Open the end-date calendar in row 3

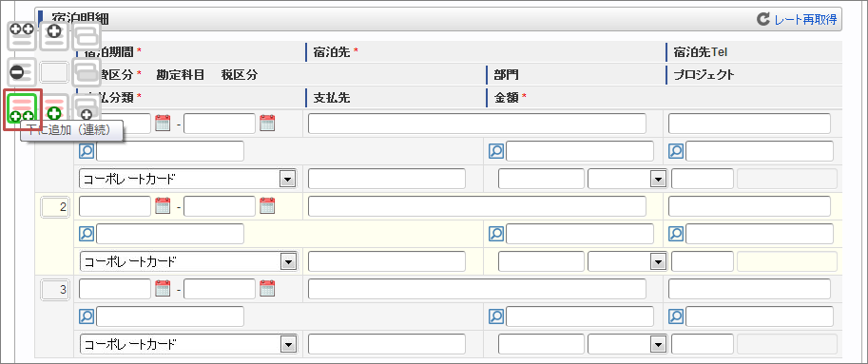(x=267, y=289)
